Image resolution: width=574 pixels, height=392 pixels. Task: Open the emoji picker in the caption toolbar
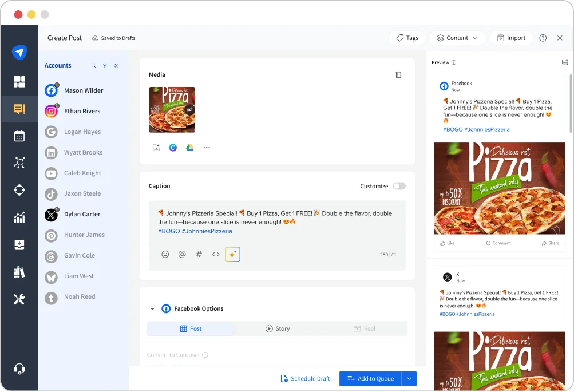[x=165, y=254]
